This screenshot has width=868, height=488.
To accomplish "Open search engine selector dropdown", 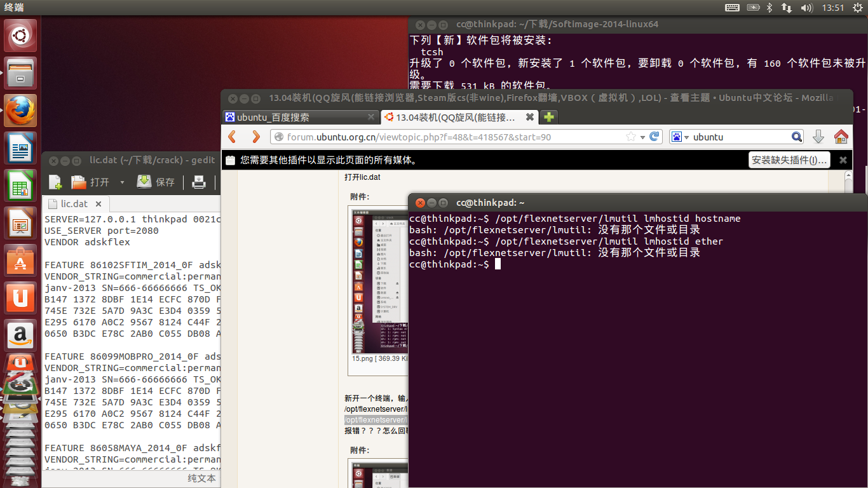I will (x=680, y=137).
